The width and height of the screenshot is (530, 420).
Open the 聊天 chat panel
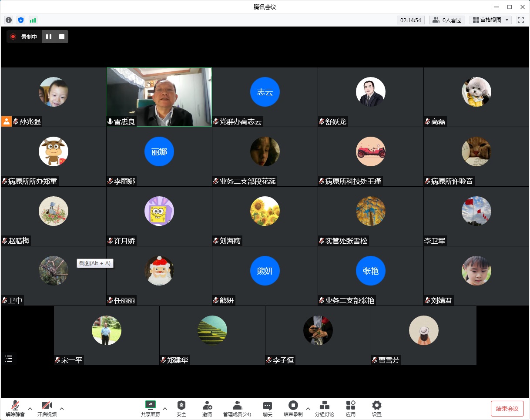click(x=267, y=408)
